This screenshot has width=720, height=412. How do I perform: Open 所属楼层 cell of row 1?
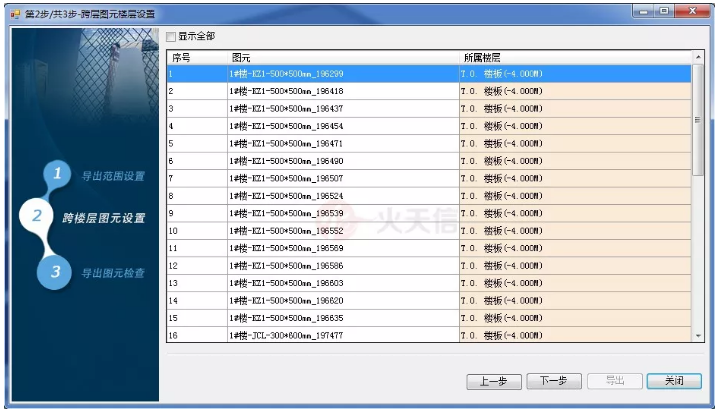point(573,74)
